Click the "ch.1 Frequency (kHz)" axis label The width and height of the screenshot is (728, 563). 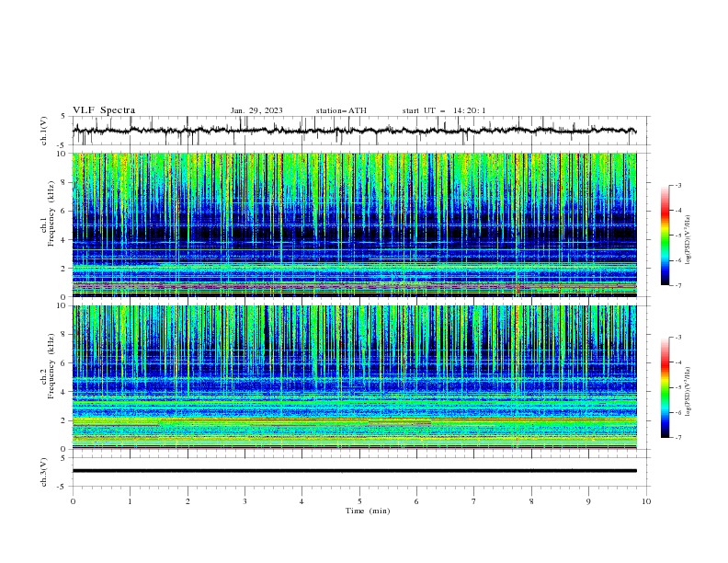[x=48, y=214]
